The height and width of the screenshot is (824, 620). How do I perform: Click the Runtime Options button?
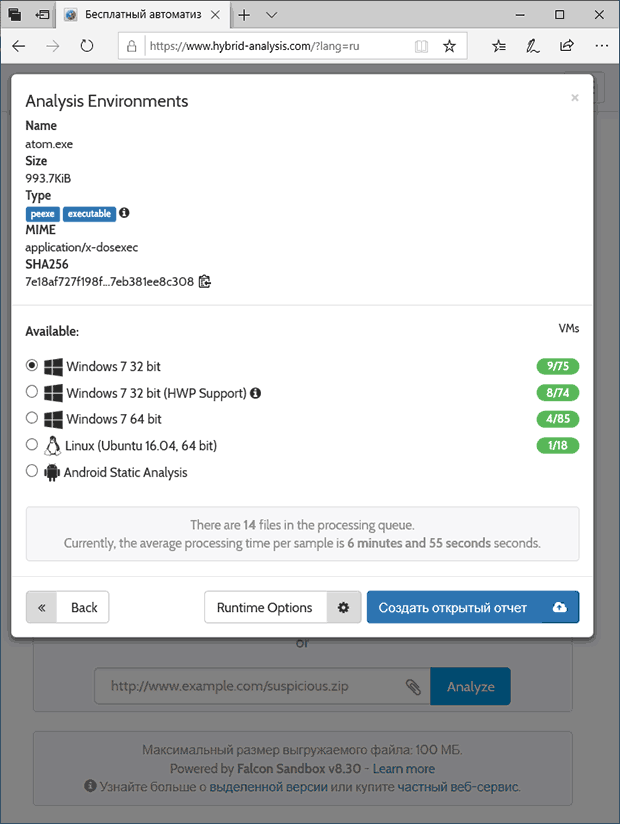click(265, 607)
